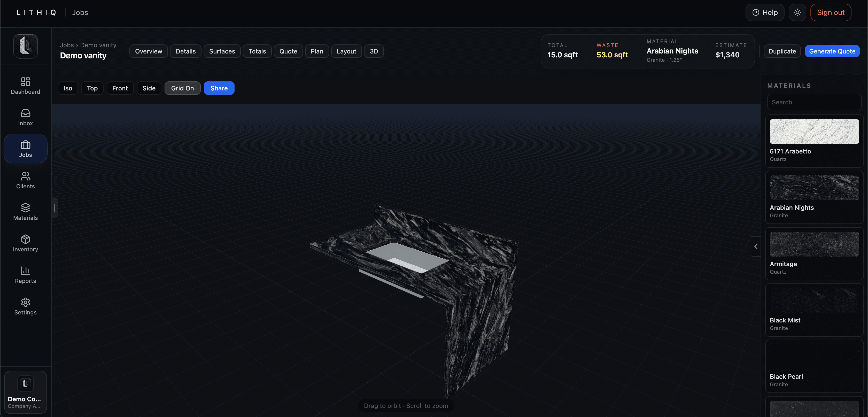Viewport: 868px width, 417px height.
Task: Switch to the Details tab
Action: click(186, 51)
